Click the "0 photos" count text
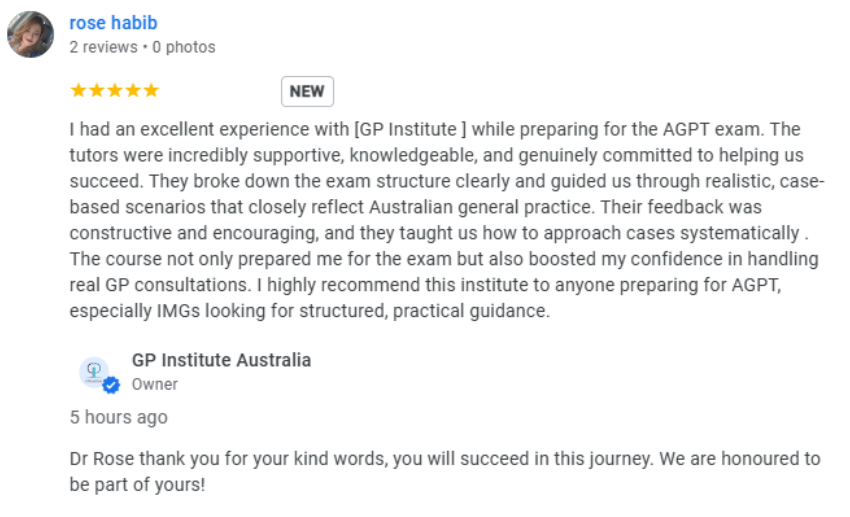Viewport: 850px width, 517px height. click(x=184, y=47)
